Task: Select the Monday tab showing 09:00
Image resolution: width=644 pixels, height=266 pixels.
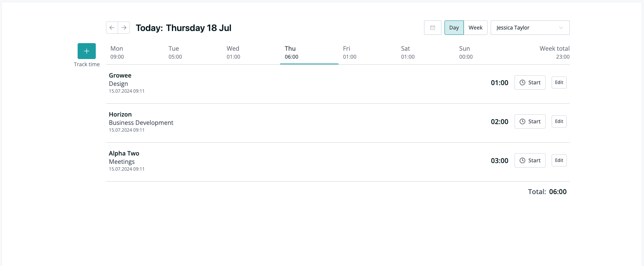Action: [117, 52]
